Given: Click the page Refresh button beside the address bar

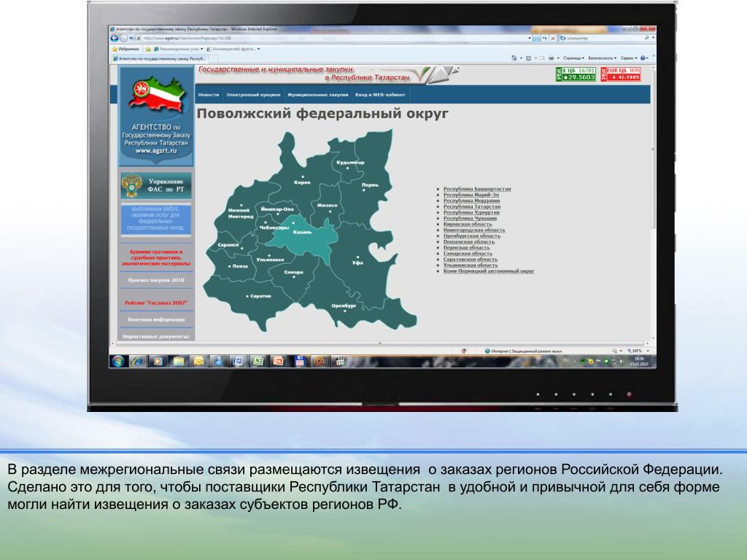Looking at the screenshot, I should click(x=544, y=38).
